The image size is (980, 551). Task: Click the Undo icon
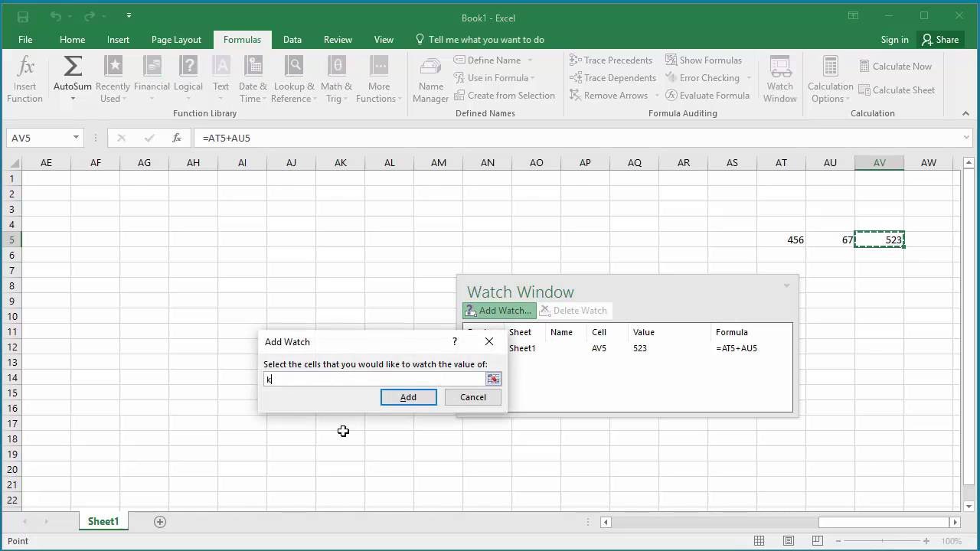(x=55, y=16)
